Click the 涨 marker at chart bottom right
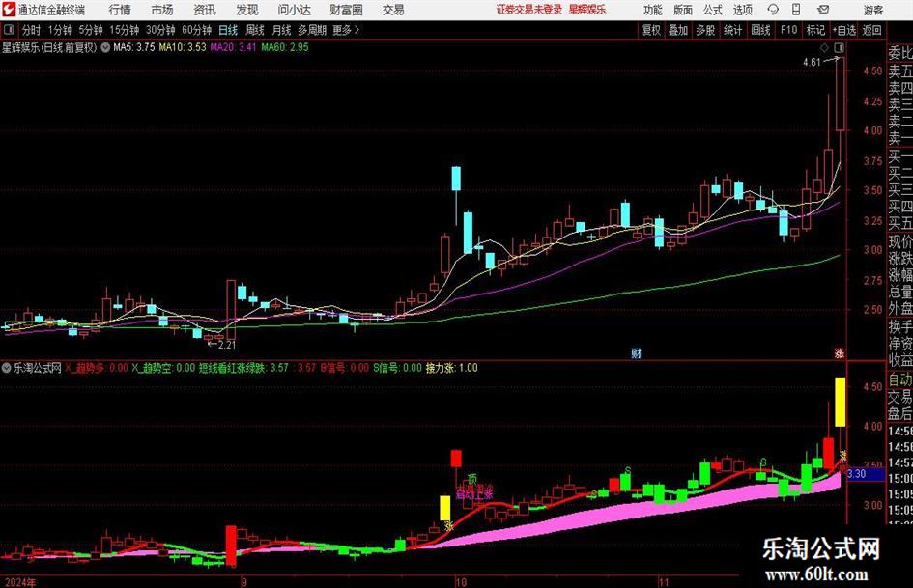 tap(839, 353)
